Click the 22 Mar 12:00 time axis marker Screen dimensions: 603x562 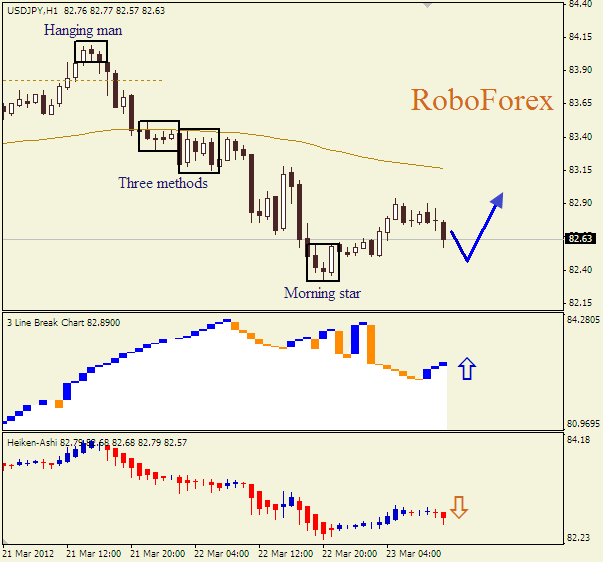click(282, 552)
